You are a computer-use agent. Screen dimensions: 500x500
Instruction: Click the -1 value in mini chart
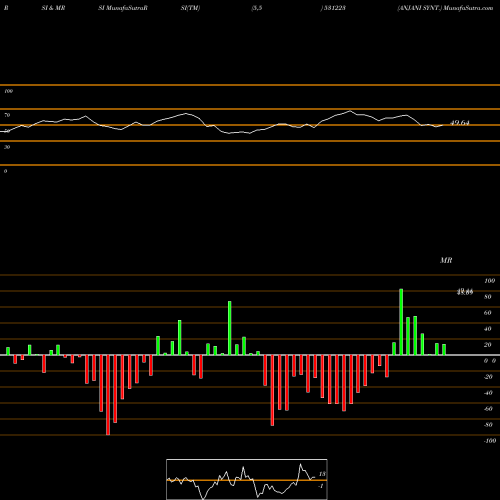click(321, 486)
